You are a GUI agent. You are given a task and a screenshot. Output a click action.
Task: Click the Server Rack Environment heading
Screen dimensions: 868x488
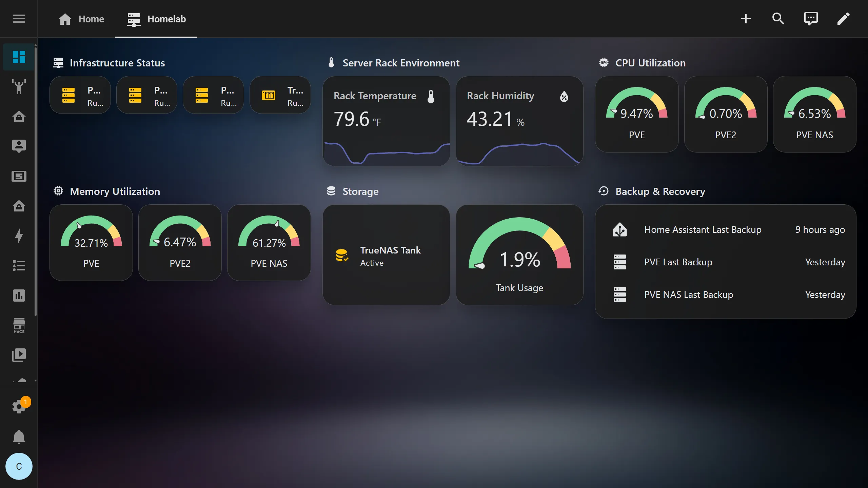pos(401,63)
